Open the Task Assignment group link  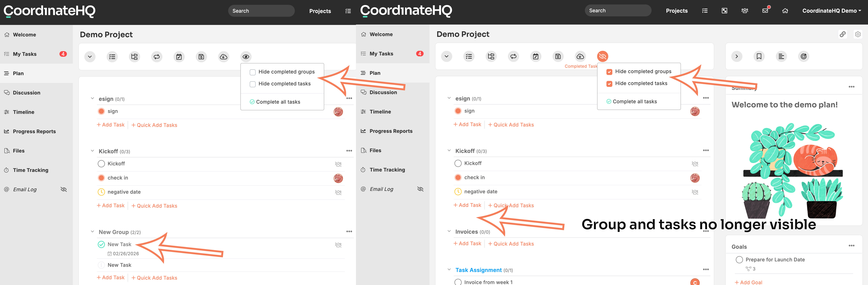[478, 270]
